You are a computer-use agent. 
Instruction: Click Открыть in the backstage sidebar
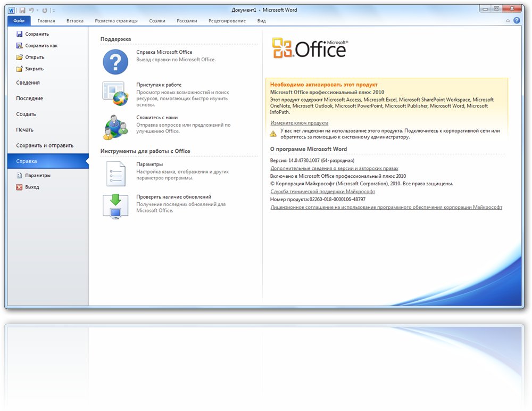coord(30,57)
